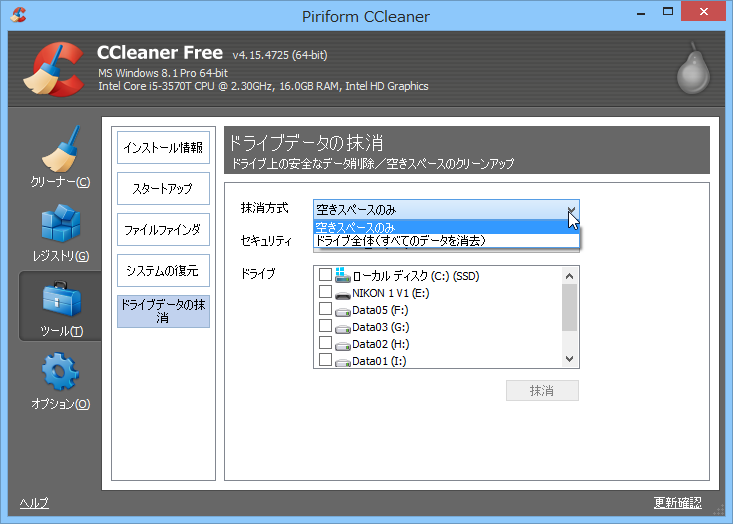Image resolution: width=733 pixels, height=524 pixels.
Task: Click the Data05 (F:) drive icon
Action: coord(343,312)
